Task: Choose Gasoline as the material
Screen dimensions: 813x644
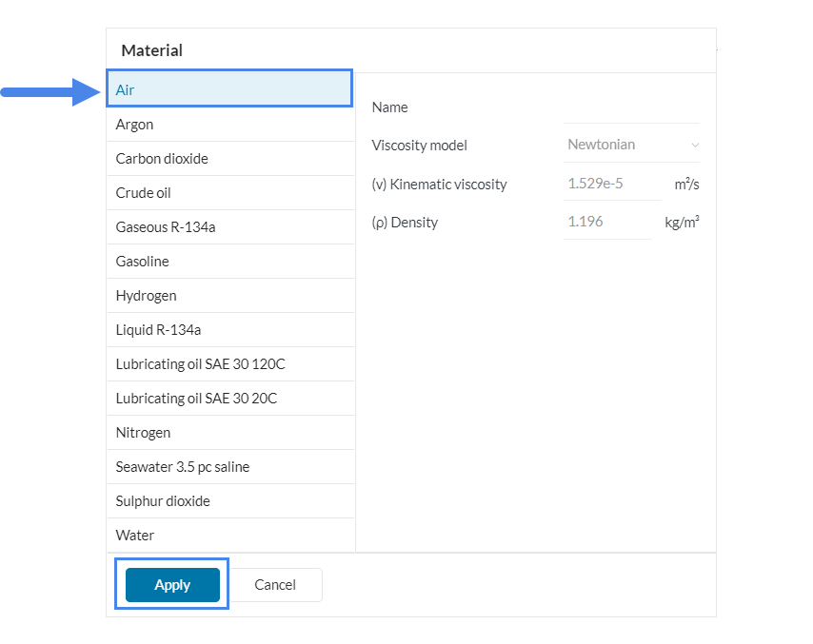Action: point(228,262)
